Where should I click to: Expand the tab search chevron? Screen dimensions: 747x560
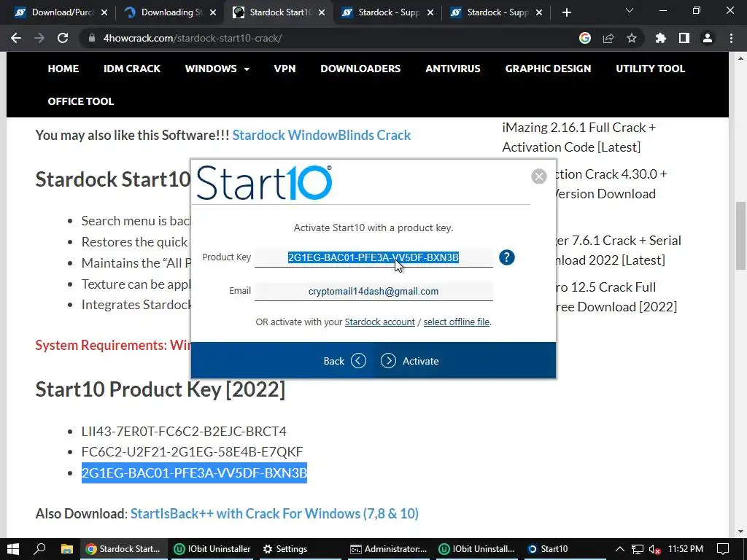(x=630, y=10)
